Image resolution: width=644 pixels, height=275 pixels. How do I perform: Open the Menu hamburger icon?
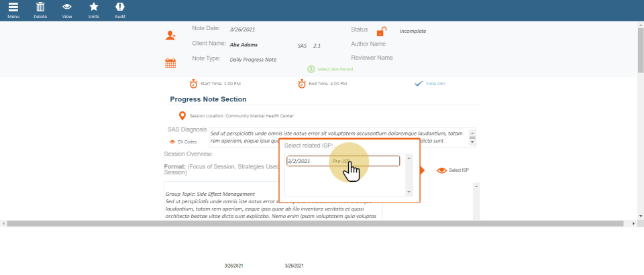pyautogui.click(x=13, y=7)
